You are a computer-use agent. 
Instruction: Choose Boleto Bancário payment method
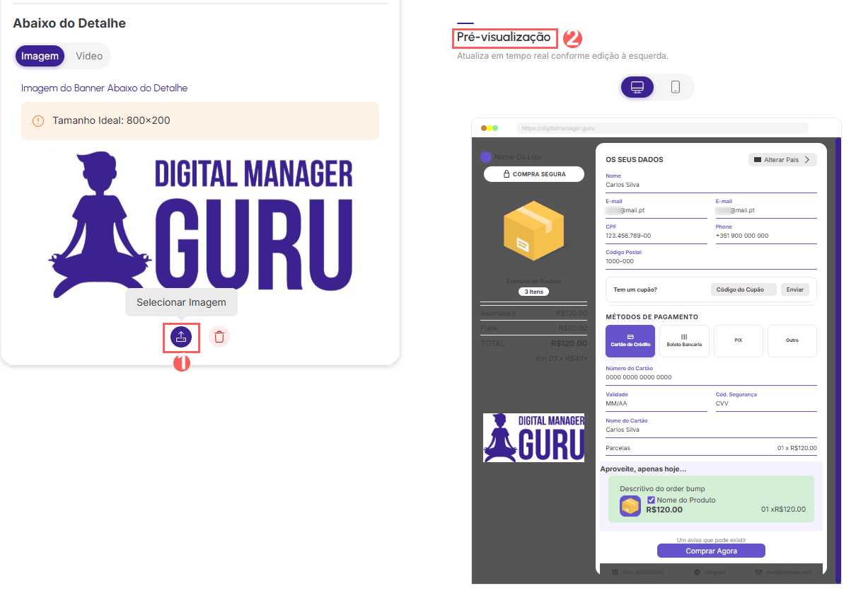(684, 341)
